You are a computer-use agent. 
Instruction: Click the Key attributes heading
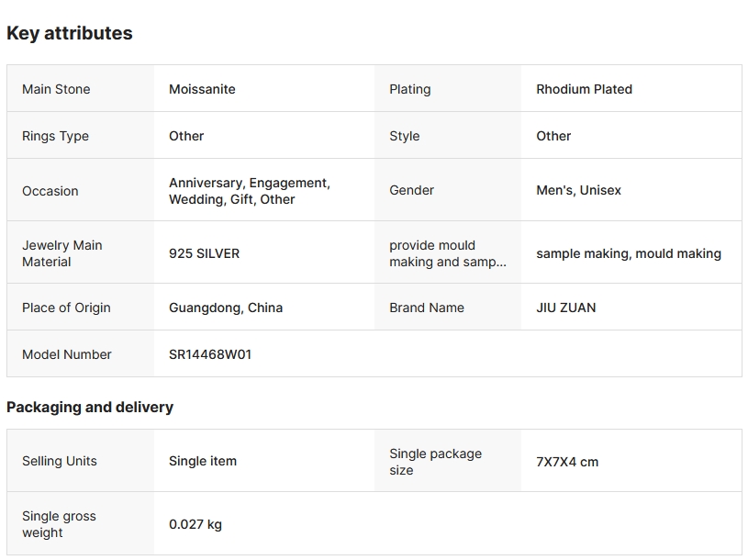pos(70,33)
